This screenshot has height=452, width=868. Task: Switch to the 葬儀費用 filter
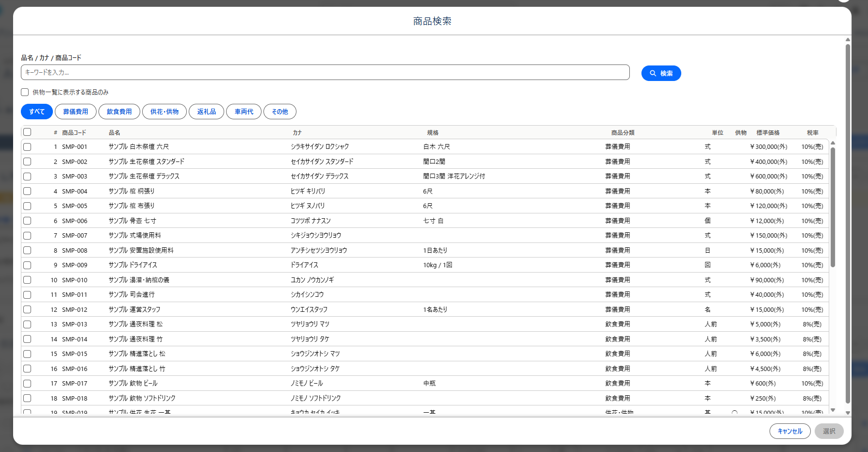pos(76,112)
